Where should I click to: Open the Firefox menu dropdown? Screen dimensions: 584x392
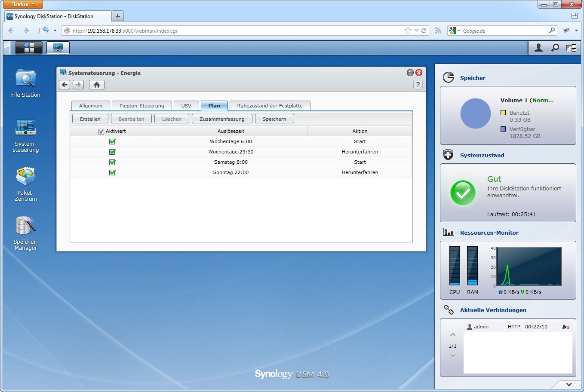click(23, 4)
